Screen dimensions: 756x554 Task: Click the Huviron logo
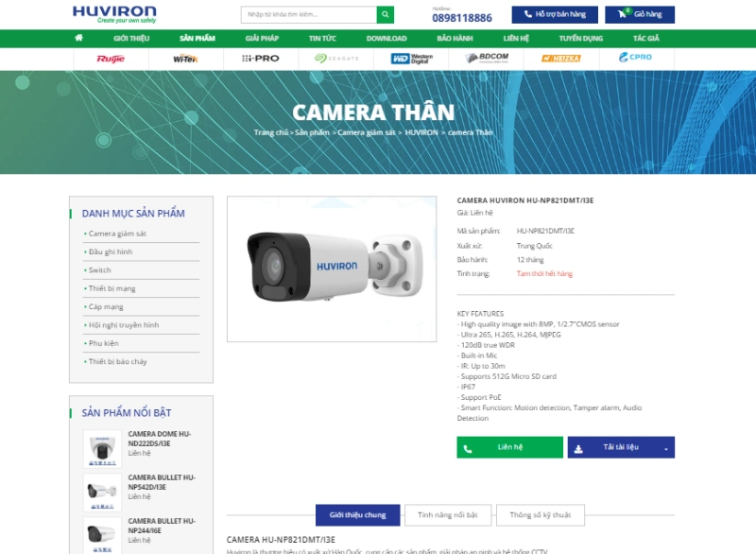[x=114, y=14]
